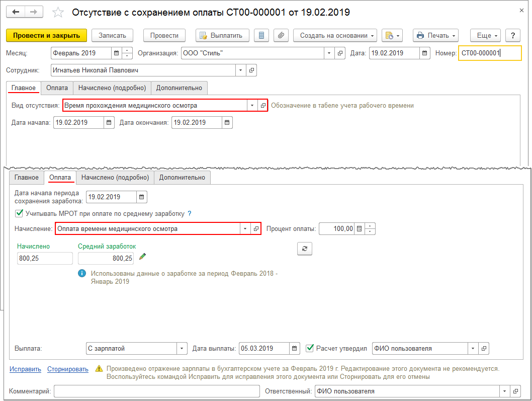Click the Записать button
532x401 pixels.
click(112, 35)
